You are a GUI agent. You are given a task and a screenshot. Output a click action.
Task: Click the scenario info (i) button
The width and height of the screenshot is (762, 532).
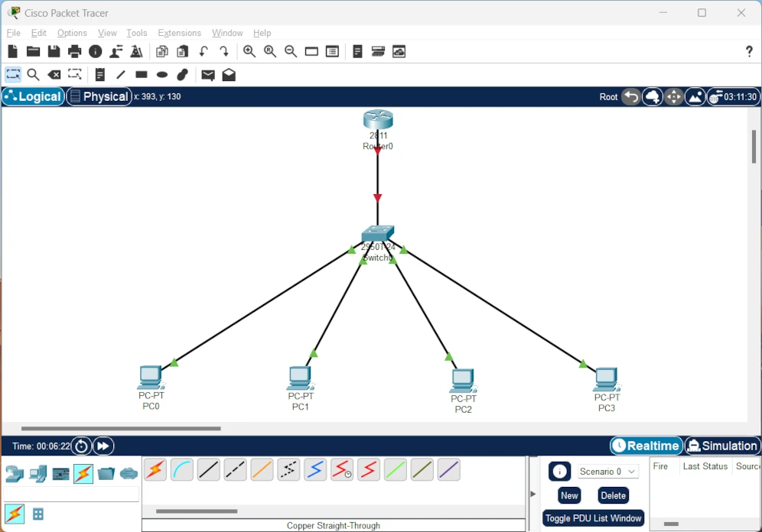pyautogui.click(x=559, y=472)
